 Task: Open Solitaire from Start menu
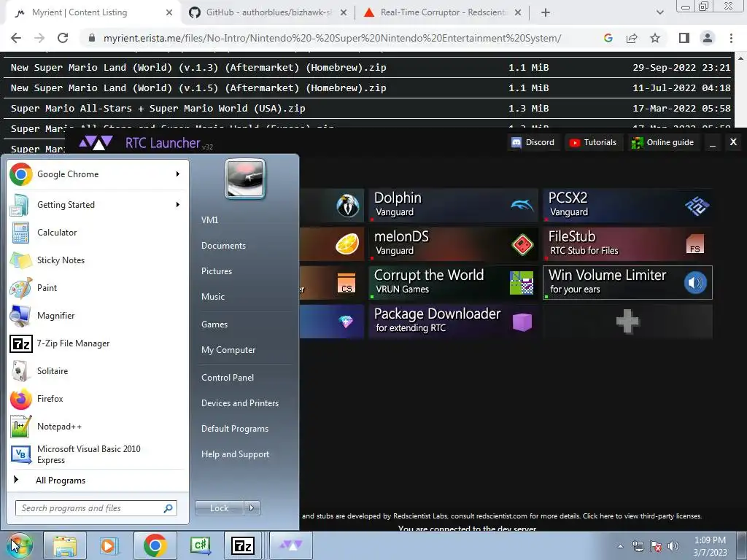pos(96,371)
